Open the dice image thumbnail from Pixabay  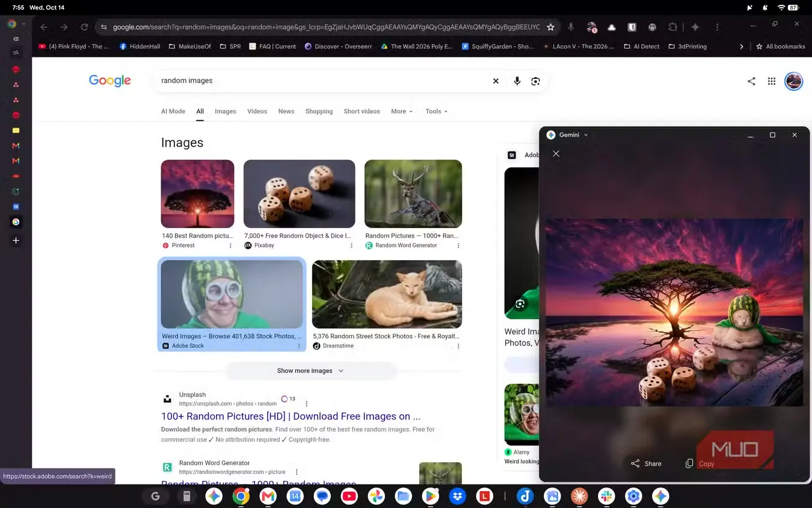299,194
